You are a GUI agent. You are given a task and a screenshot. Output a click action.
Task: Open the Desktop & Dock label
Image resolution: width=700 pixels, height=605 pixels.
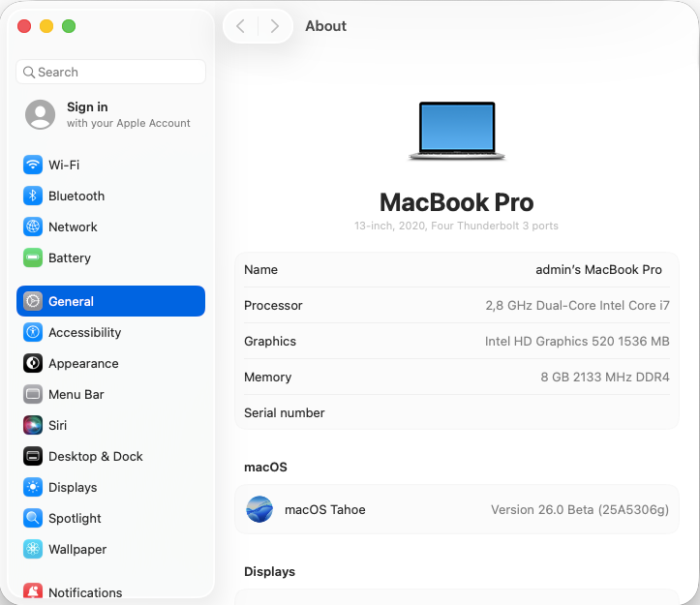pyautogui.click(x=96, y=456)
